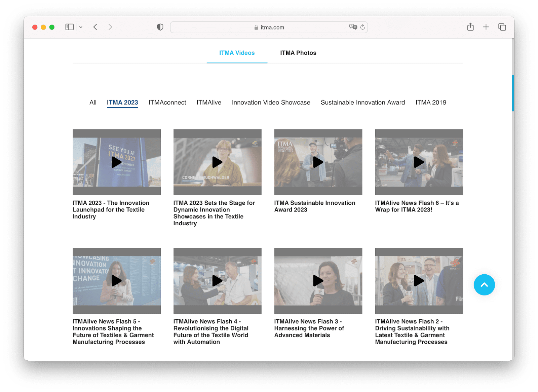Screen dimensions: 538x392
Task: Play the News Flash 2 video
Action: tap(419, 281)
